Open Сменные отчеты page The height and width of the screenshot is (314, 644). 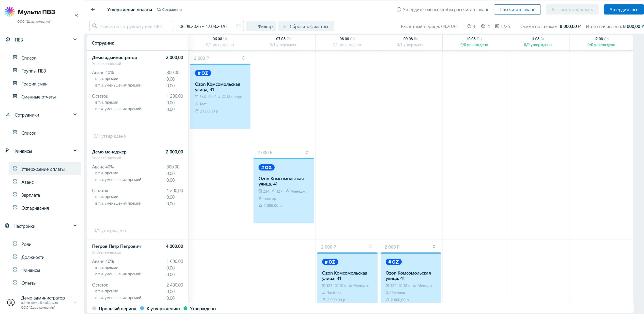click(x=38, y=97)
